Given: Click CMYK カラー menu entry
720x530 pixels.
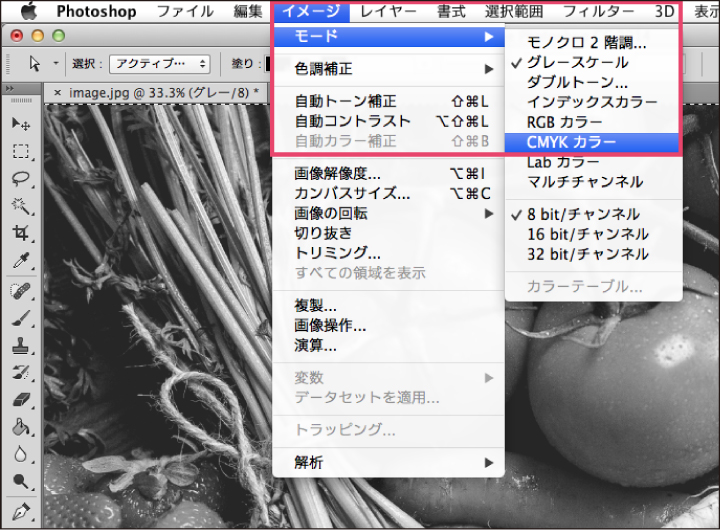Looking at the screenshot, I should pyautogui.click(x=593, y=142).
